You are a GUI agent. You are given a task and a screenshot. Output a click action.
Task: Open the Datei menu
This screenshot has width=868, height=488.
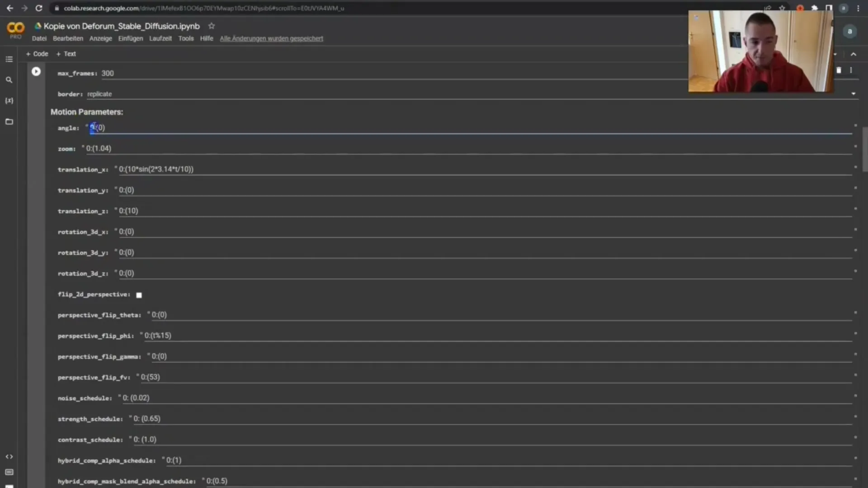coord(39,38)
